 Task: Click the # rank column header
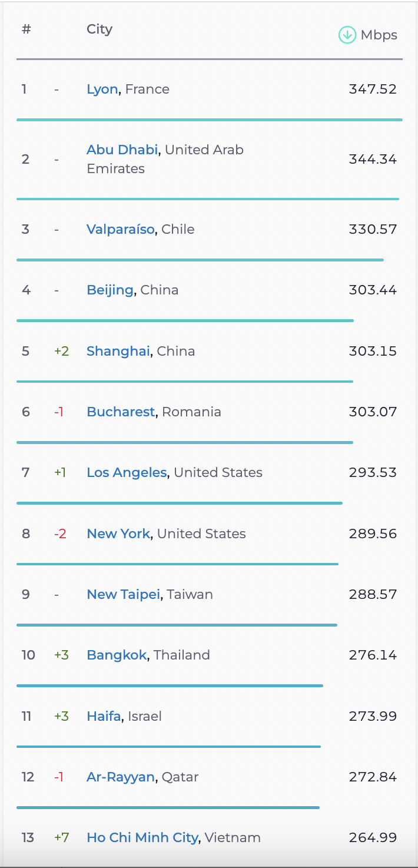[26, 29]
